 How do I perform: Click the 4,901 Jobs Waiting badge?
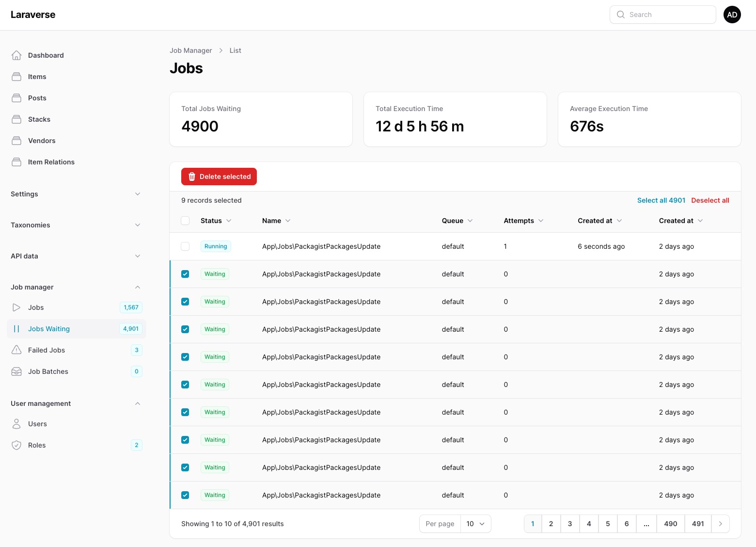click(131, 329)
